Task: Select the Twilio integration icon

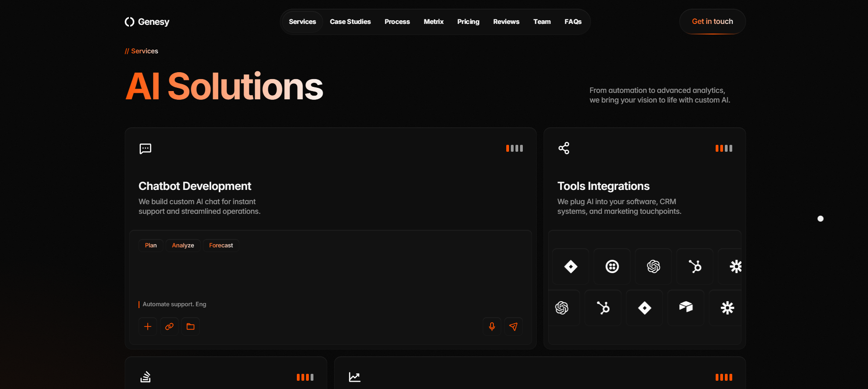Action: (612, 267)
